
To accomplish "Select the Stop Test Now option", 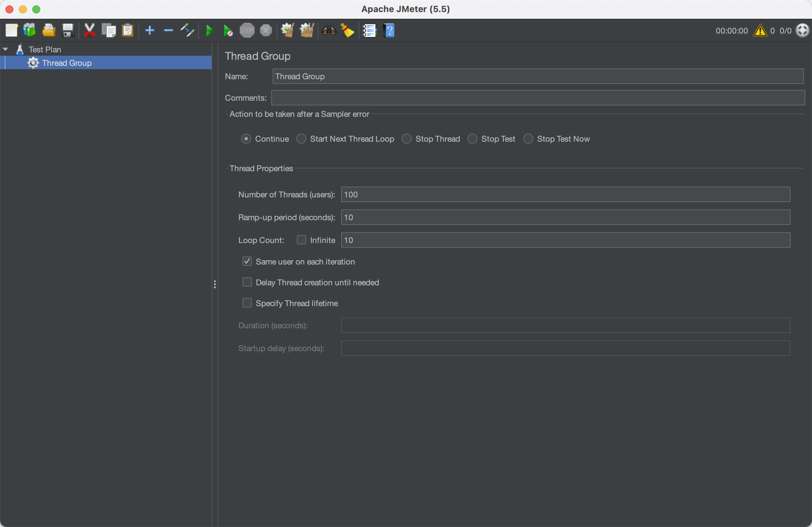I will 528,139.
